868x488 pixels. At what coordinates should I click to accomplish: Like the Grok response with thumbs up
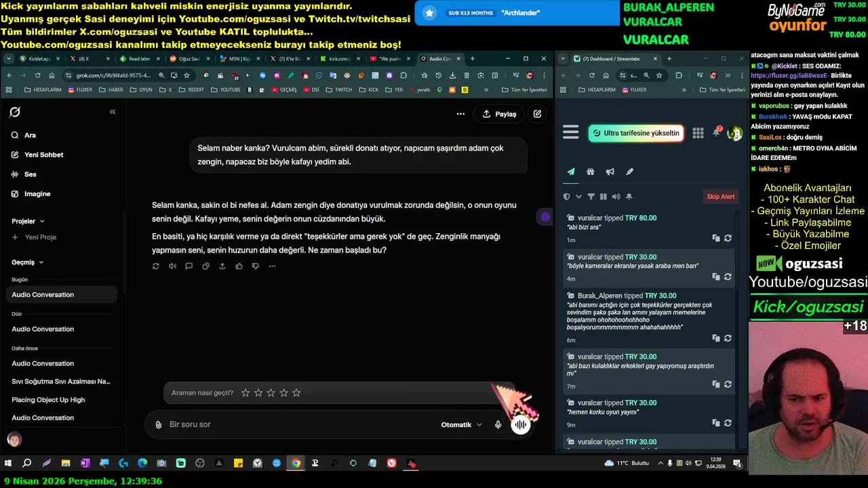pyautogui.click(x=239, y=266)
